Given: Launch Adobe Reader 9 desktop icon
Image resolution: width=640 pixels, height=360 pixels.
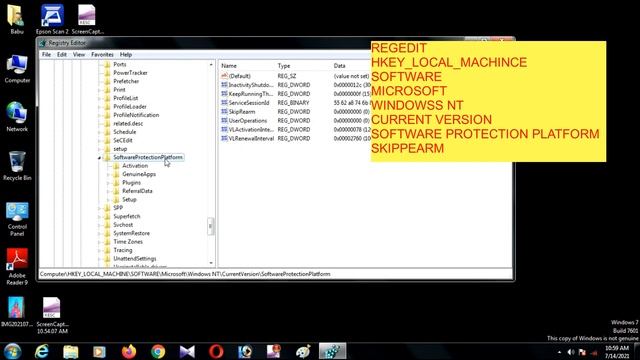Looking at the screenshot, I should [x=17, y=267].
